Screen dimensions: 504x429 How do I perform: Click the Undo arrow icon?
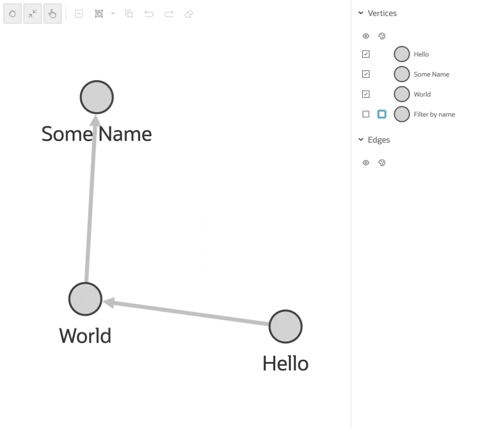[x=149, y=14]
